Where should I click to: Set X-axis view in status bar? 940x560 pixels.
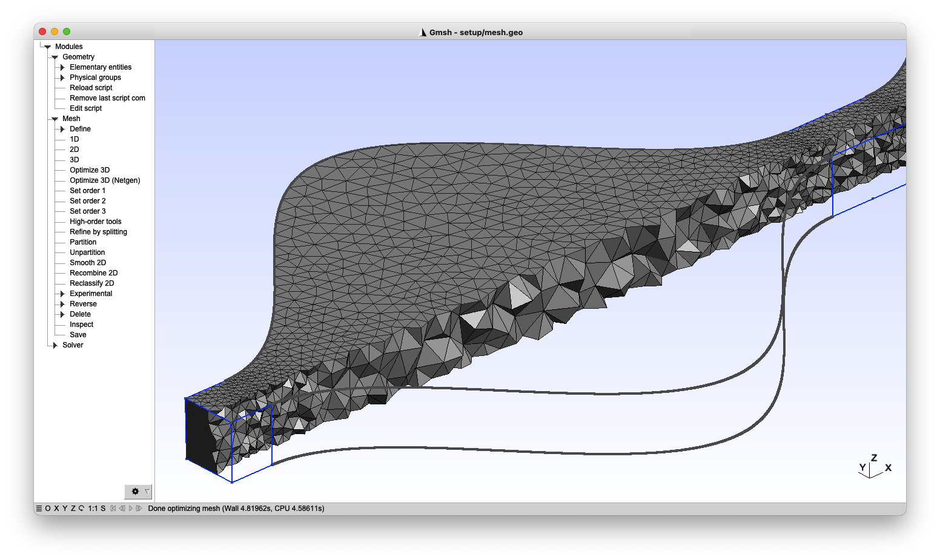click(56, 509)
